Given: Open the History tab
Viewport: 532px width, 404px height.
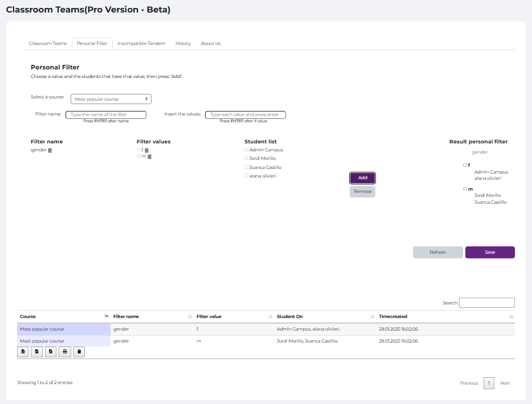Looking at the screenshot, I should tap(183, 43).
